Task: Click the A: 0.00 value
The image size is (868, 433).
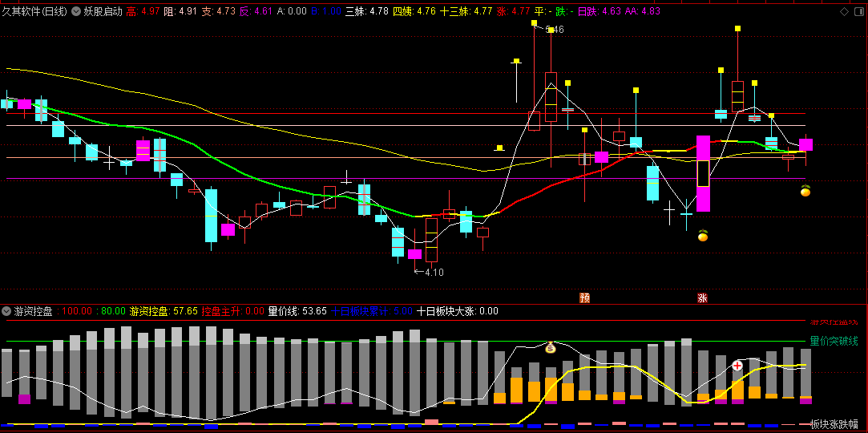Action: tap(292, 11)
